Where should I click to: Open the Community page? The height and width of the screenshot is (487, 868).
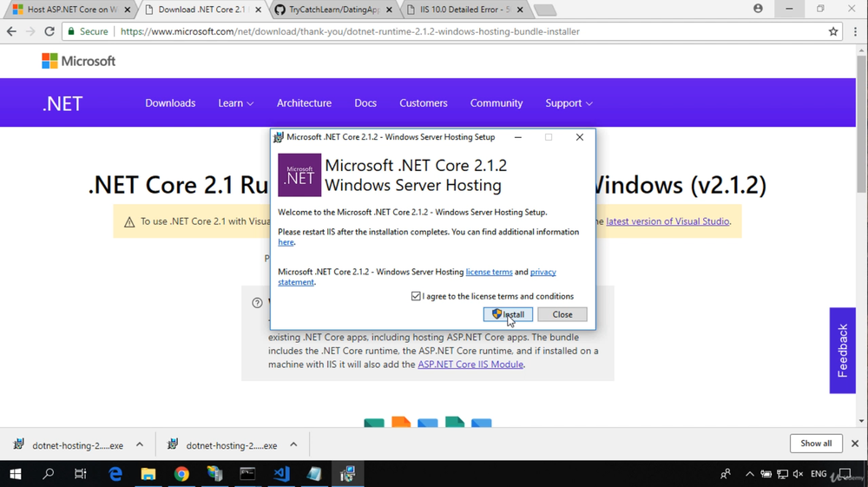click(496, 103)
